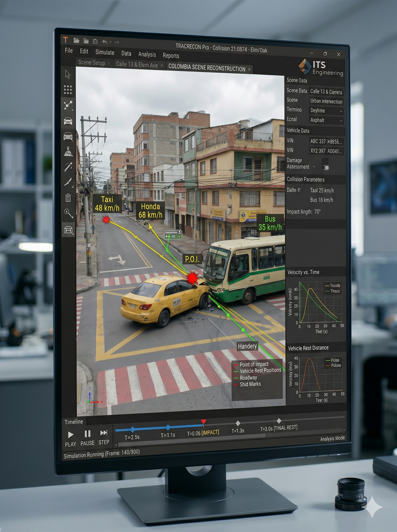Click the Urban intervection field
This screenshot has width=397, height=532.
click(327, 101)
